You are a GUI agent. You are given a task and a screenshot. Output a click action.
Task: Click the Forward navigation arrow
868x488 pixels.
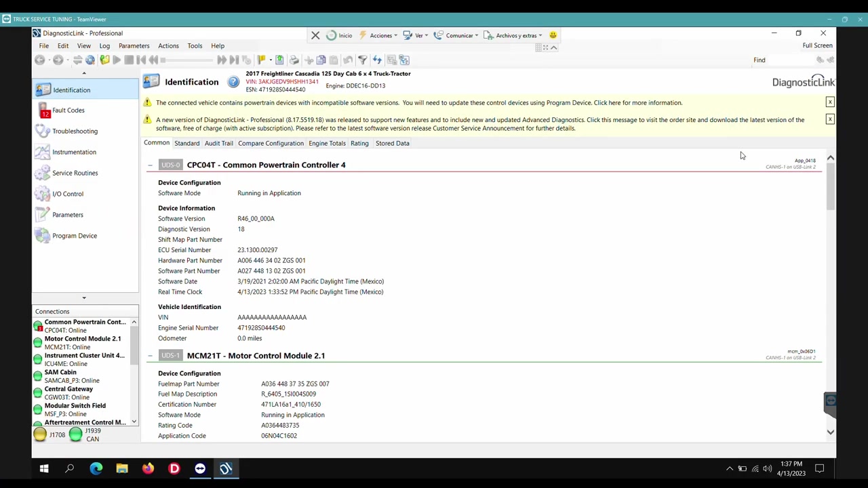point(58,60)
